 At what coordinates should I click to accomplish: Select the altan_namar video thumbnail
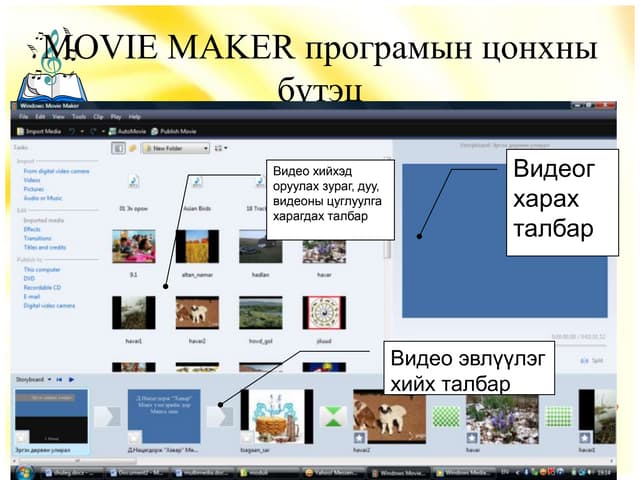[x=196, y=246]
